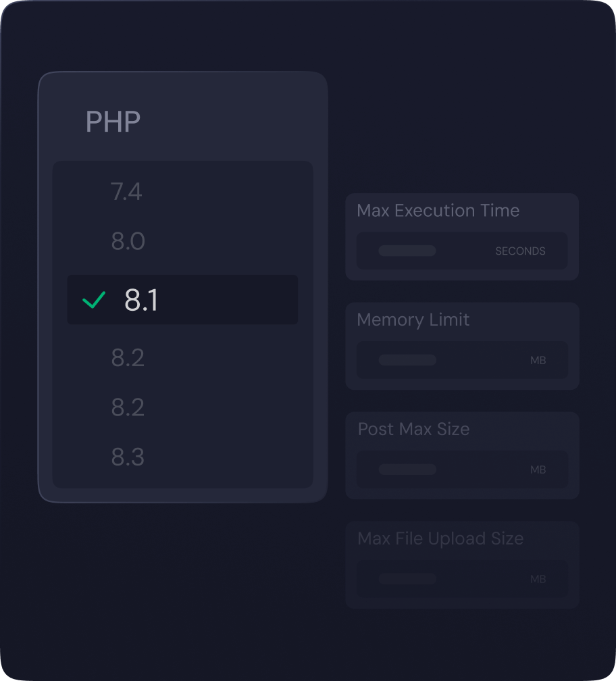Click the MB unit in Max File Upload Size

click(538, 580)
